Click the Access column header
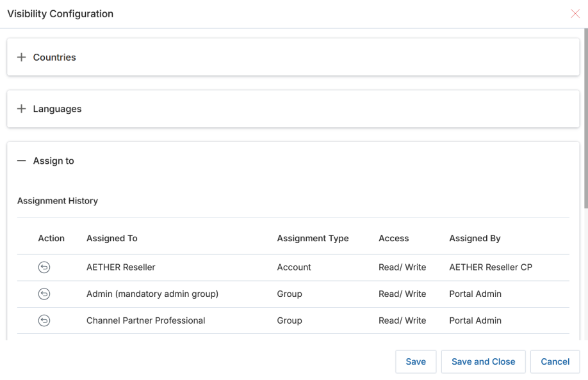Viewport: 588px width, 380px height. coord(394,239)
